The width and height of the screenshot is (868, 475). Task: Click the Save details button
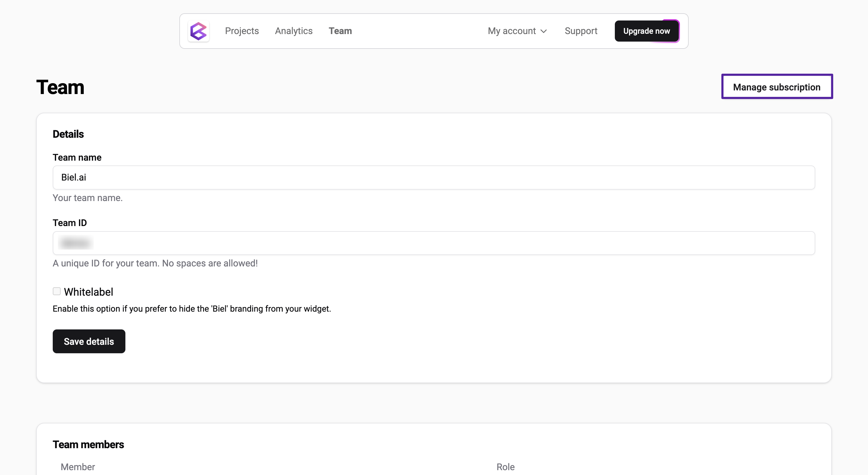click(89, 341)
